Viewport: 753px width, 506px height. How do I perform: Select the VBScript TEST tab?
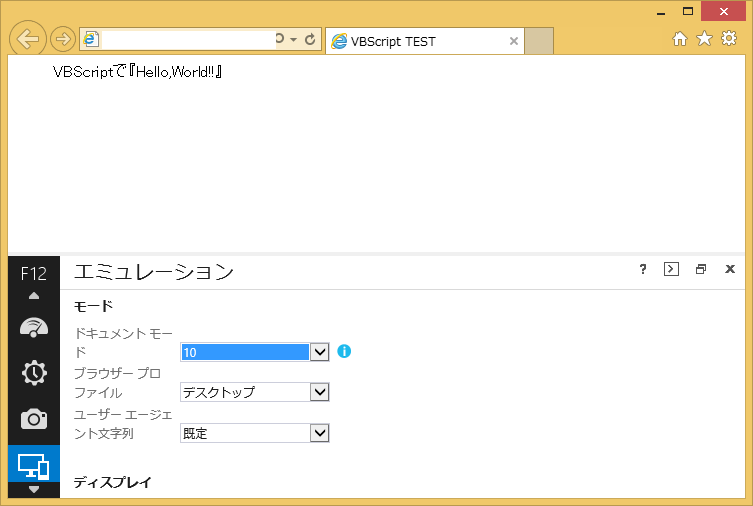tap(425, 41)
